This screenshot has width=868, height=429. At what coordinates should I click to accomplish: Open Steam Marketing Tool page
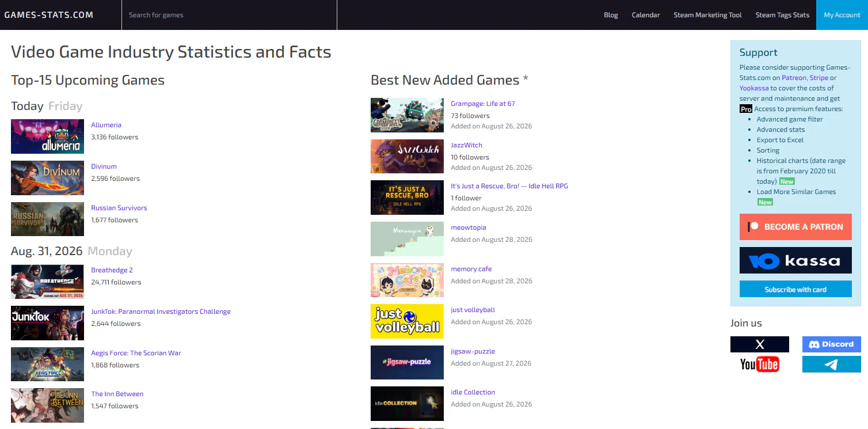[x=707, y=15]
